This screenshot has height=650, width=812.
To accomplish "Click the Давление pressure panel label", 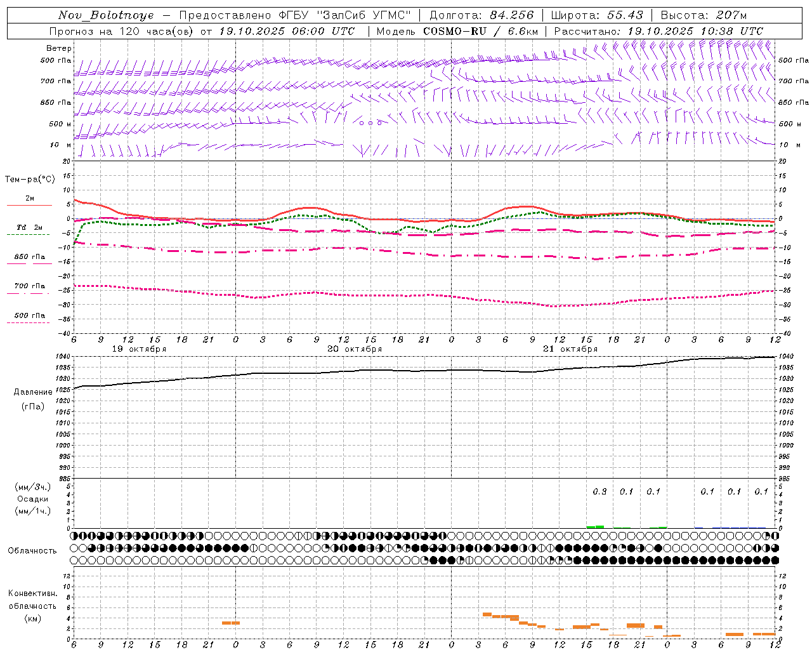I will [33, 392].
